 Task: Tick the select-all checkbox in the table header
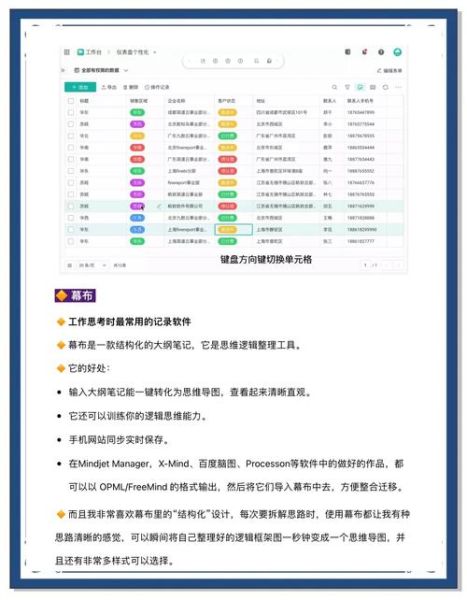click(71, 101)
